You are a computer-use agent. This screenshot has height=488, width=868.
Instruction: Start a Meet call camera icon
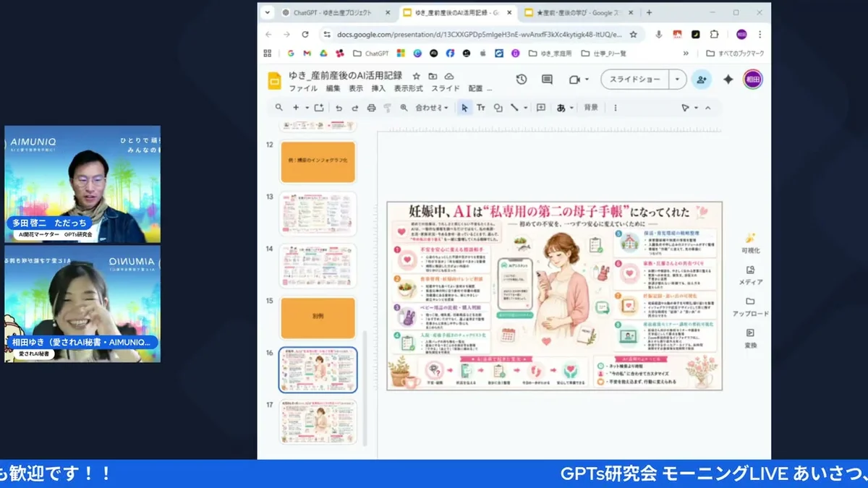click(574, 80)
